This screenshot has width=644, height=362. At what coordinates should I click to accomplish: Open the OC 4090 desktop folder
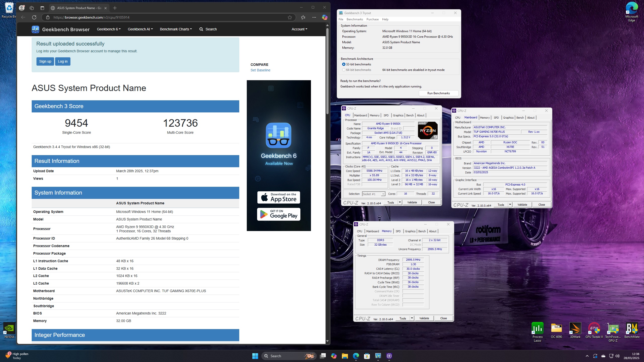pyautogui.click(x=556, y=330)
